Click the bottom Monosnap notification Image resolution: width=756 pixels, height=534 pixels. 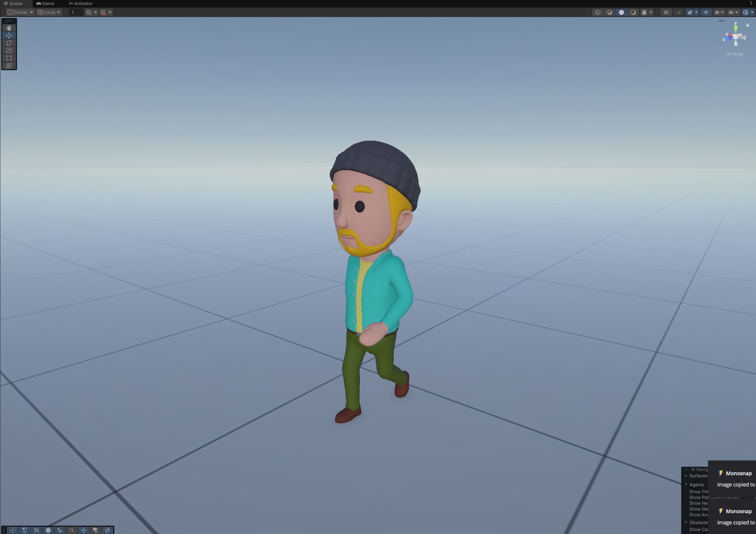pos(732,517)
